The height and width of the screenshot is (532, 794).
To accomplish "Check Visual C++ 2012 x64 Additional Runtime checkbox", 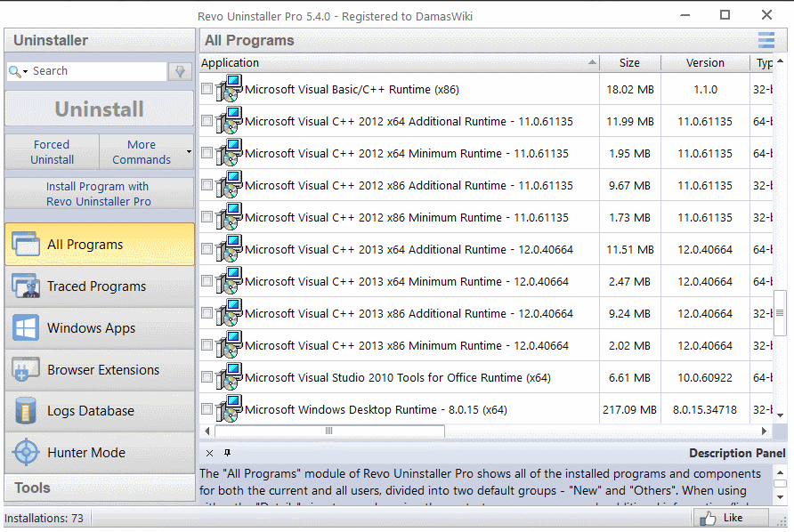I will 207,120.
